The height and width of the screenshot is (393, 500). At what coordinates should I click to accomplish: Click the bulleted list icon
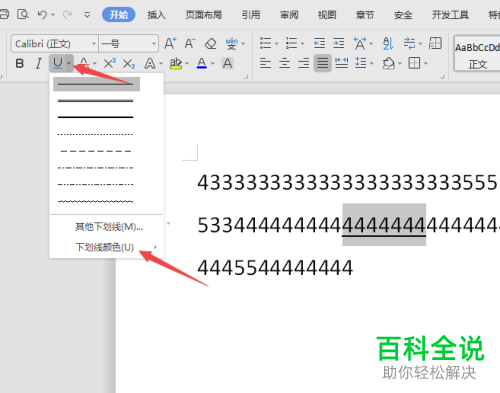point(266,43)
